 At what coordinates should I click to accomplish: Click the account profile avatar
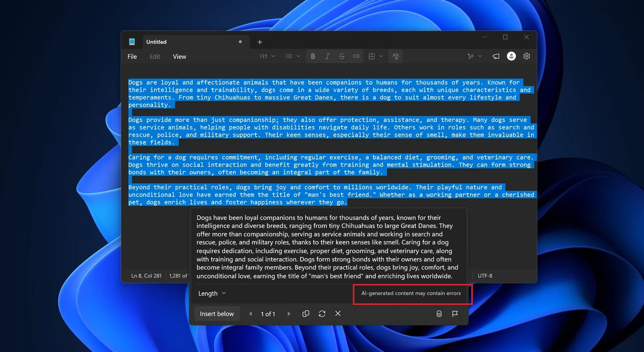(x=511, y=56)
